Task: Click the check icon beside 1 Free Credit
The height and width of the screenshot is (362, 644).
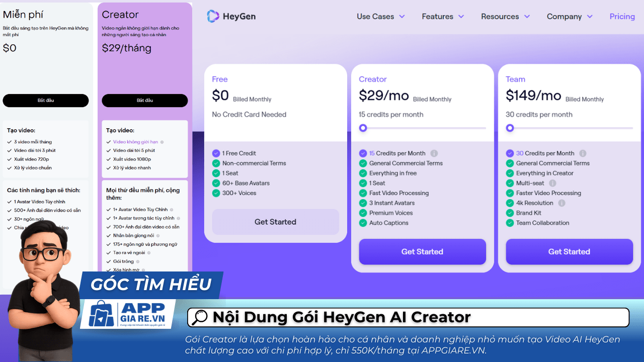Action: click(216, 153)
